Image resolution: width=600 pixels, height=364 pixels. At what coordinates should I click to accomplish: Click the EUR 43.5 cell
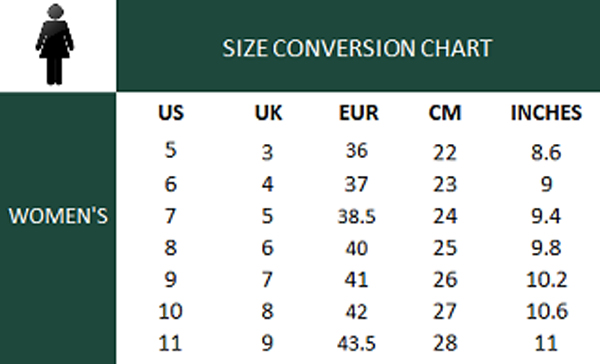(x=356, y=343)
